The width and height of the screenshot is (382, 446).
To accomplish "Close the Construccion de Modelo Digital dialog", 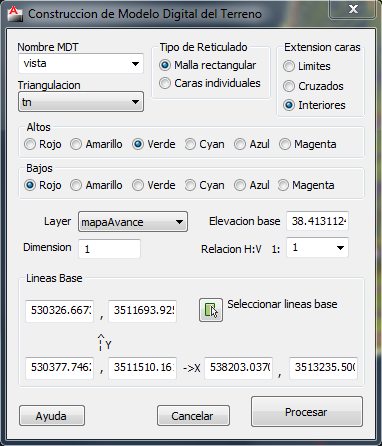I will pos(353,9).
